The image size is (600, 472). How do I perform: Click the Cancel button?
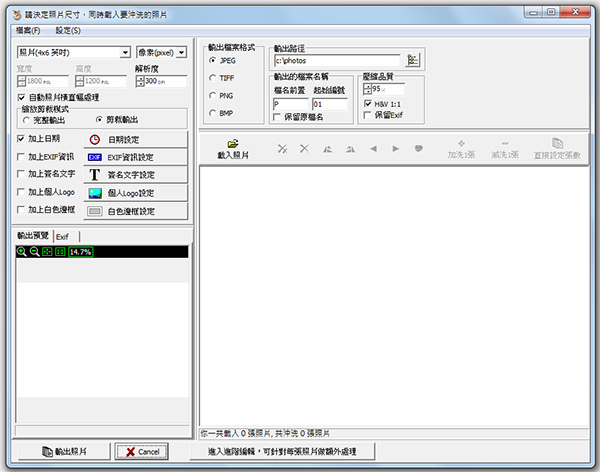pyautogui.click(x=142, y=452)
